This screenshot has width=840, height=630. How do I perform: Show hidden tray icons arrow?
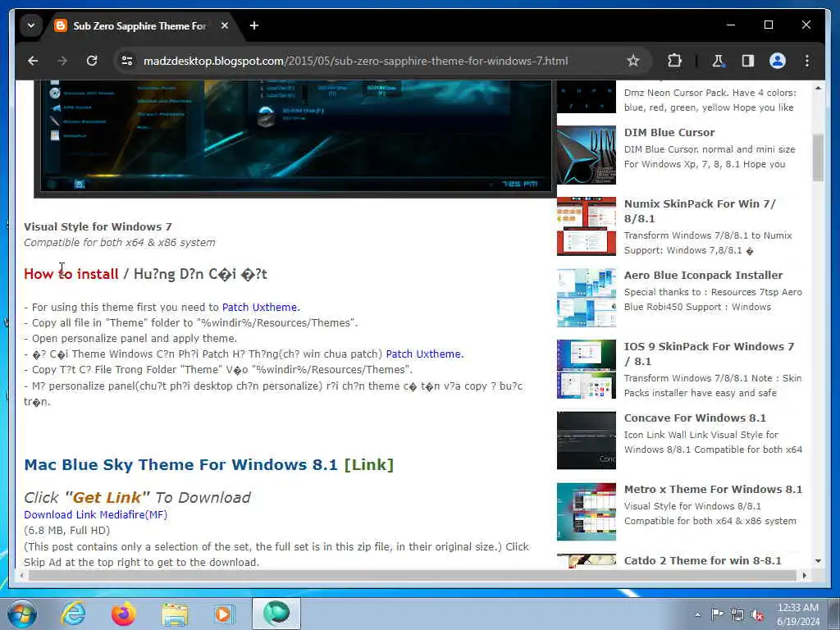tap(697, 614)
